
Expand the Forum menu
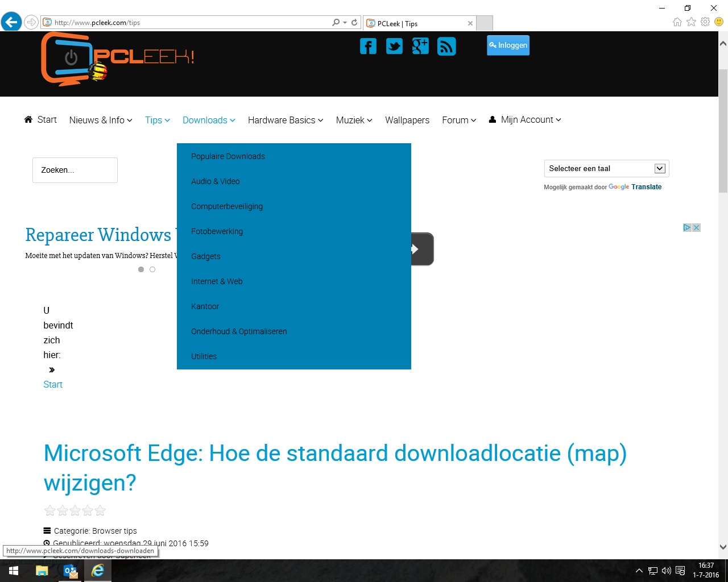click(x=459, y=120)
